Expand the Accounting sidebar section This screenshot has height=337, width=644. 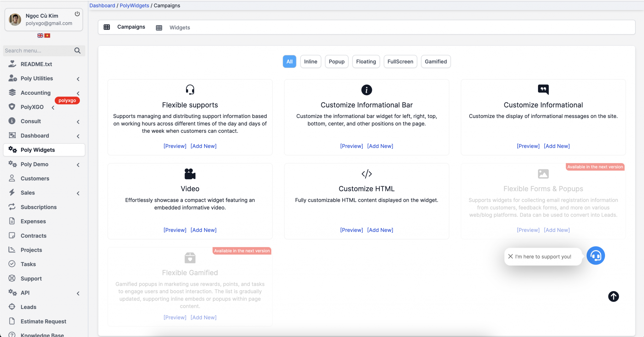[x=78, y=93]
